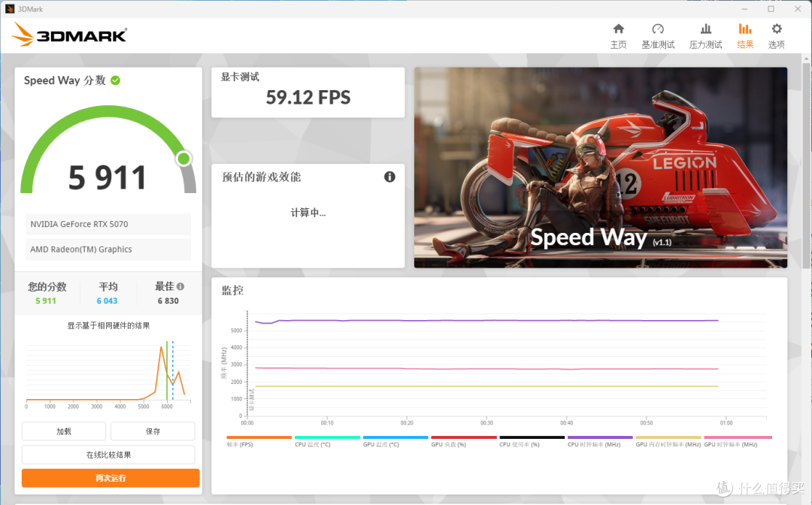The height and width of the screenshot is (505, 812).
Task: Toggle the orange 帧率 (FPS) legend swatch
Action: [x=259, y=437]
